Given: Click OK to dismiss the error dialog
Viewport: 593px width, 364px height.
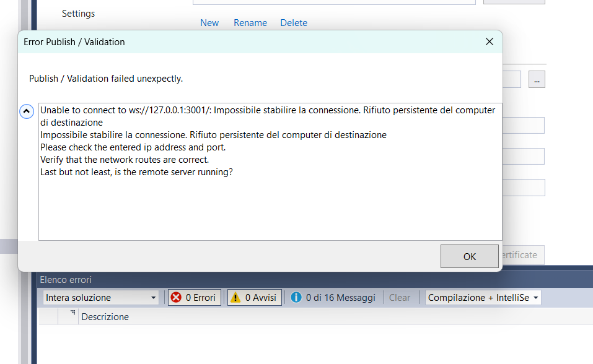Looking at the screenshot, I should [469, 256].
